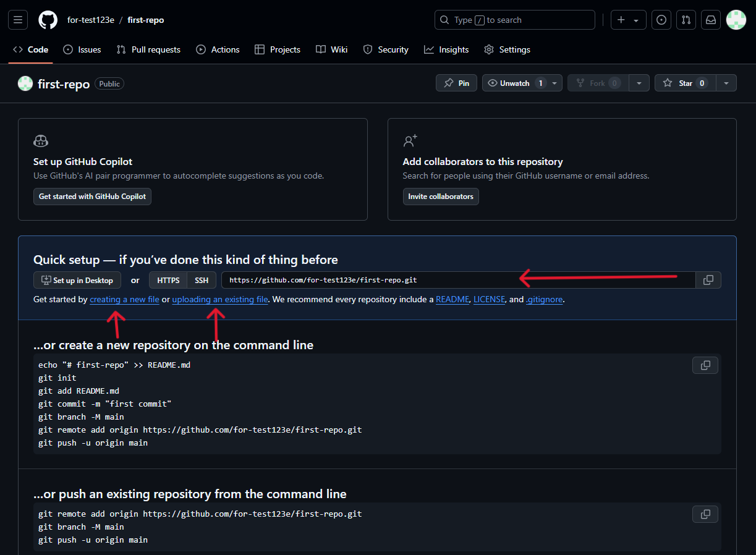Expand the Fork options dropdown
This screenshot has height=555, width=756.
coord(639,83)
